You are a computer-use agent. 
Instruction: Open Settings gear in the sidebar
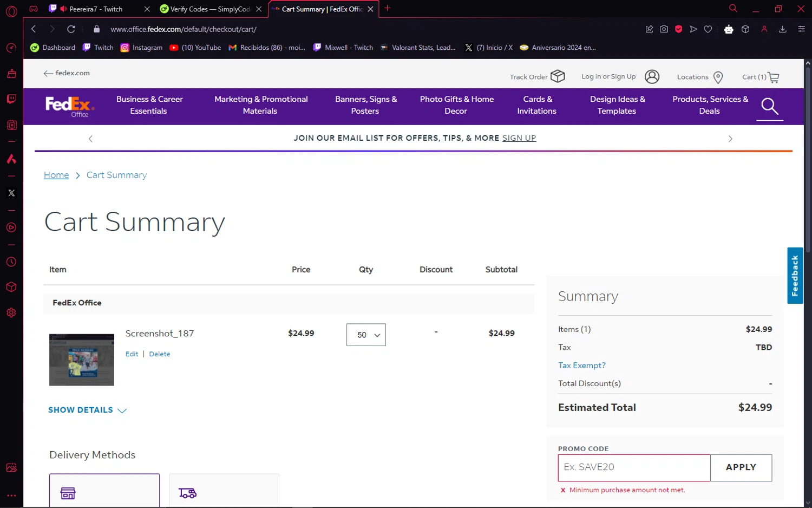point(11,312)
